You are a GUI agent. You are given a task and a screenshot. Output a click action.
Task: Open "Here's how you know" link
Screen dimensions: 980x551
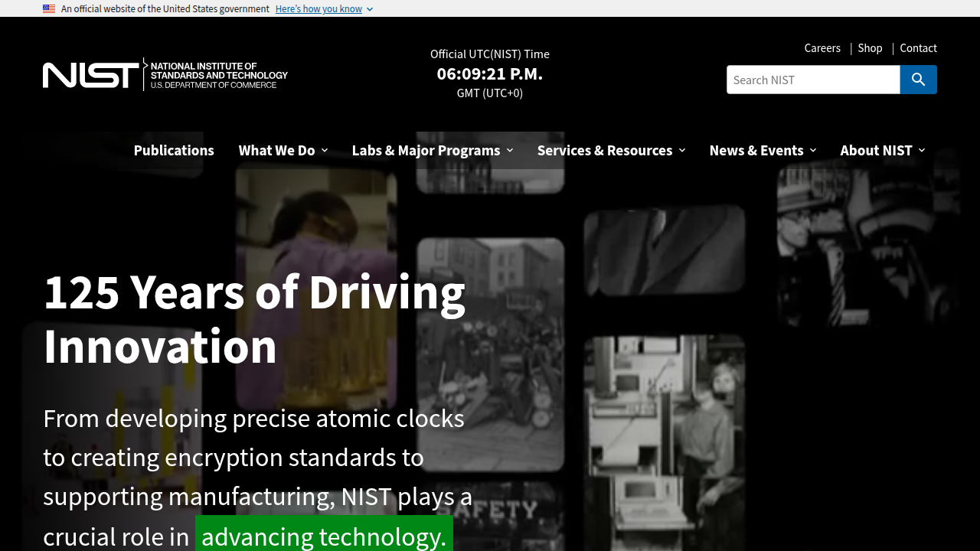[318, 8]
